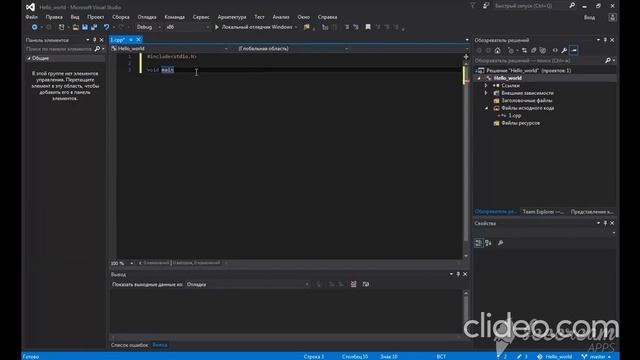Viewport: 640px width, 360px height.
Task: Click the feedback icon beside Quick Launch
Action: [486, 6]
